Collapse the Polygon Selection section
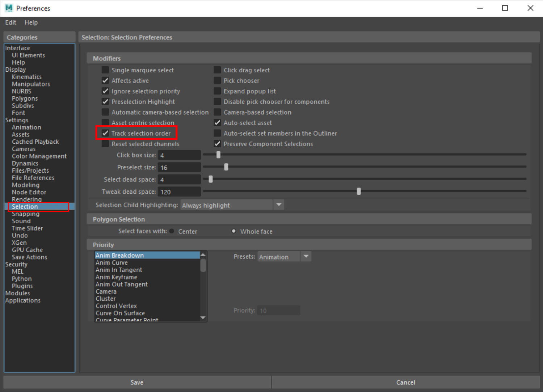Viewport: 543px width, 392px height. tap(309, 219)
